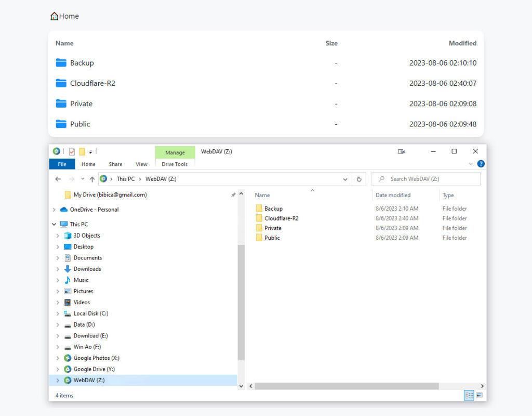
Task: Unpin My Drive using the pin icon
Action: (x=233, y=195)
